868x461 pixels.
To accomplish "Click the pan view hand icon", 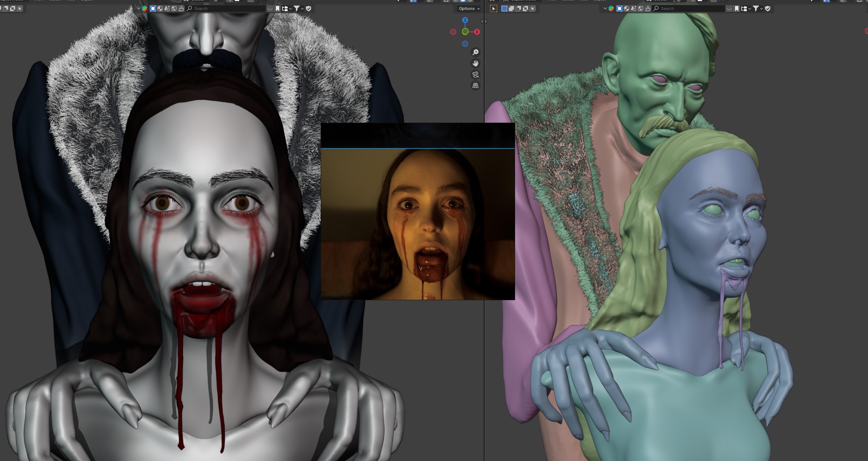I will [475, 63].
